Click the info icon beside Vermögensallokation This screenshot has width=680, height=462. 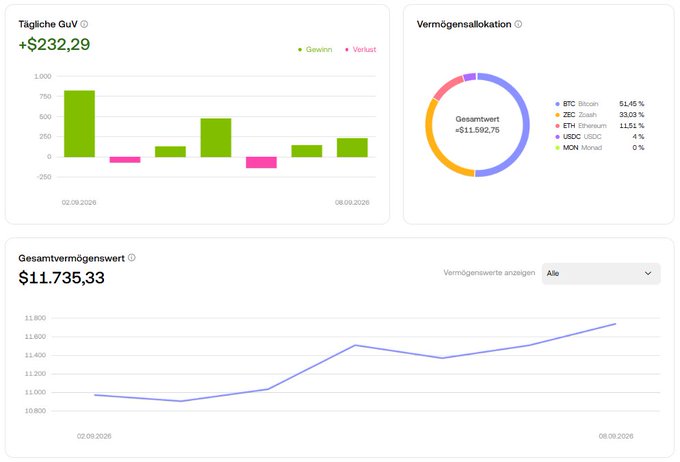(518, 24)
